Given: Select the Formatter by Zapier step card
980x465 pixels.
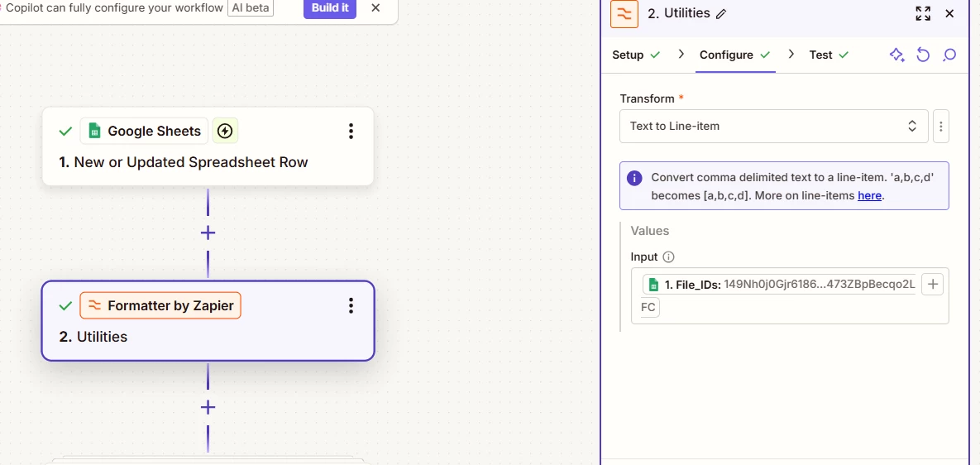Looking at the screenshot, I should (208, 321).
